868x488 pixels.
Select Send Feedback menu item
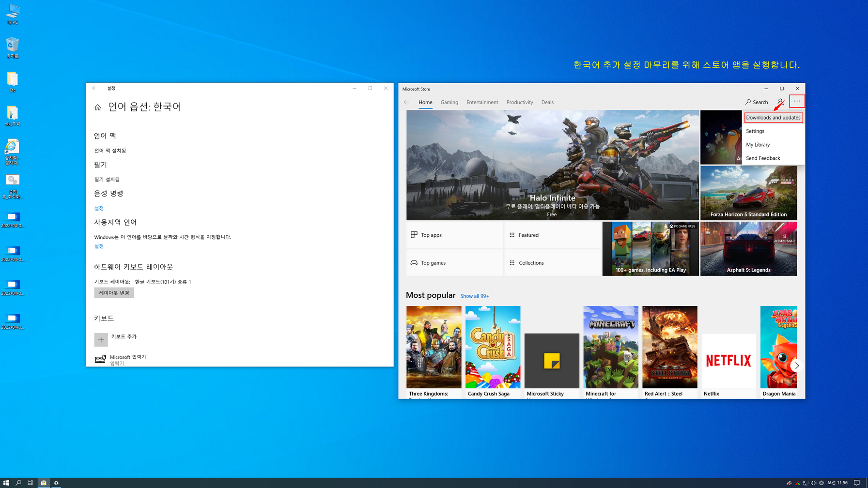tap(773, 158)
